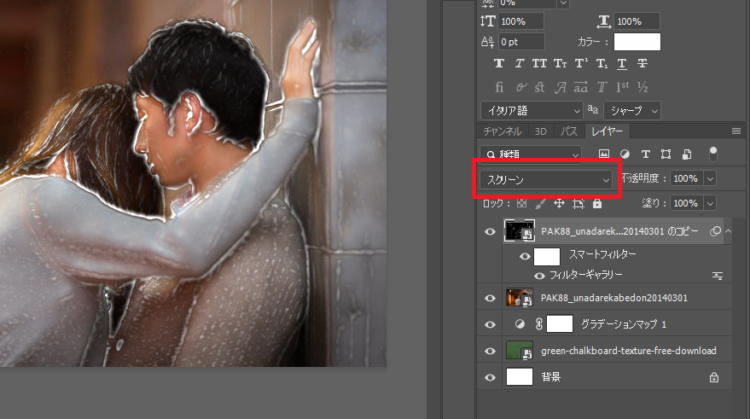Open anti-aliasing dropdown シャープ

click(632, 111)
